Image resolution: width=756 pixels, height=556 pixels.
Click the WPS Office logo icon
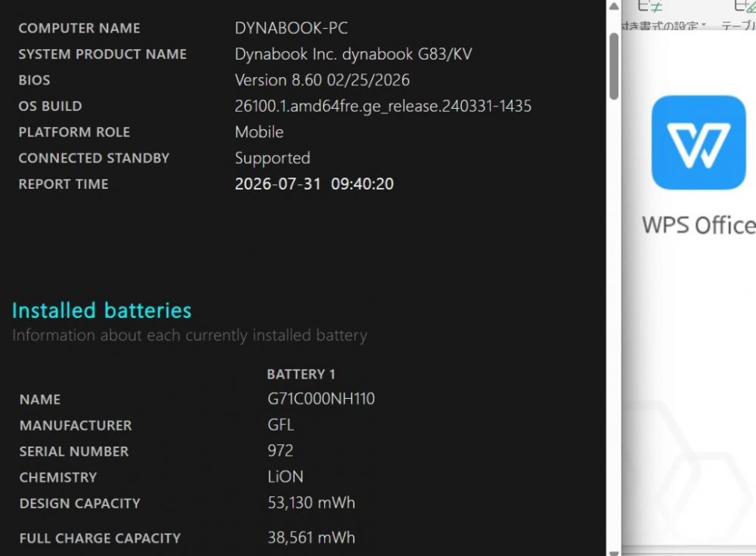698,143
